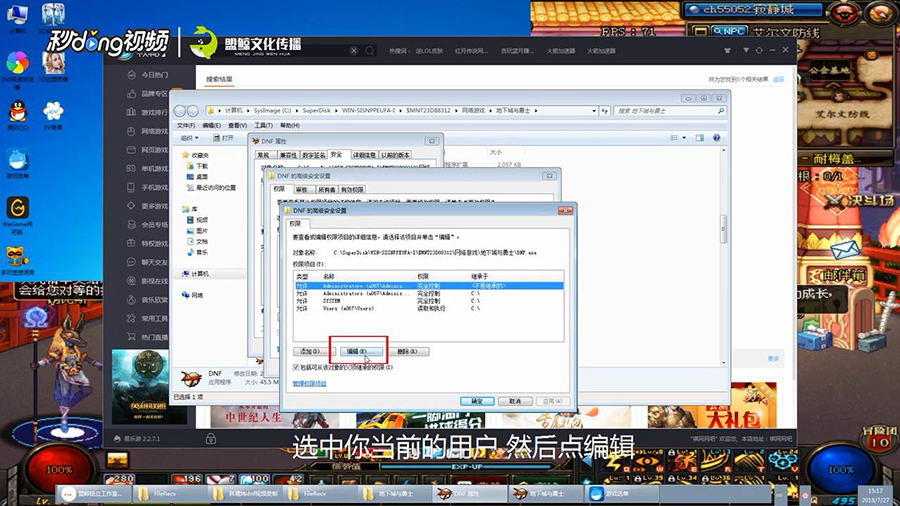Open the 管理权限项目 link

pyautogui.click(x=309, y=383)
